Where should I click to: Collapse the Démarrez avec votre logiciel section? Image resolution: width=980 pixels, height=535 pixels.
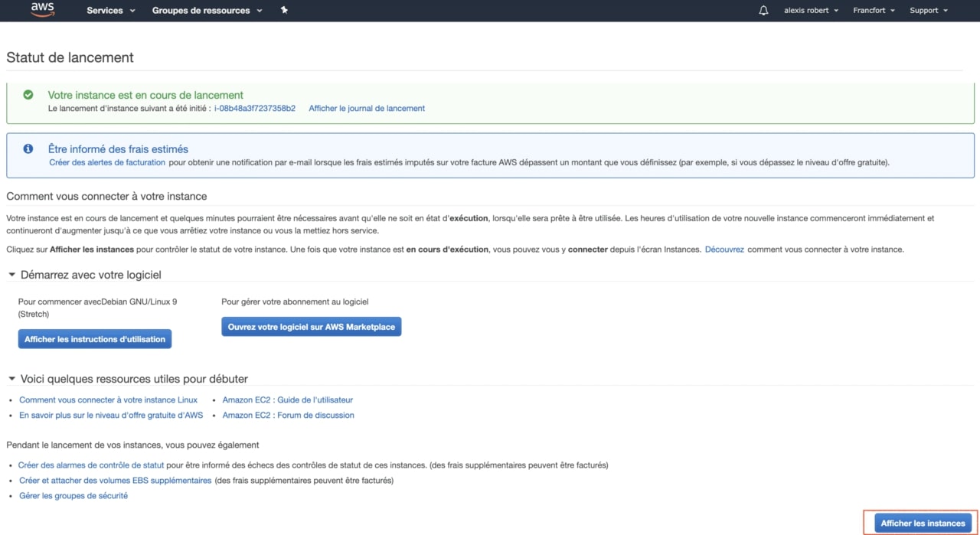point(12,274)
